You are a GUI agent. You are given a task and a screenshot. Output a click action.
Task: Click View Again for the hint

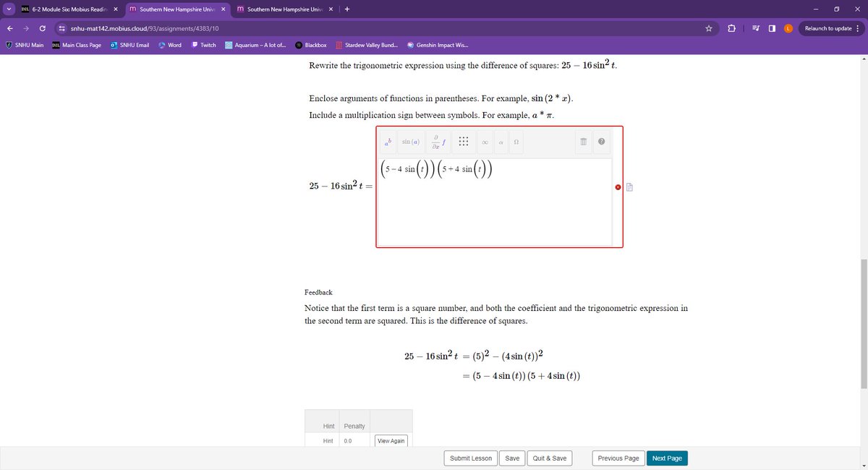pos(391,441)
